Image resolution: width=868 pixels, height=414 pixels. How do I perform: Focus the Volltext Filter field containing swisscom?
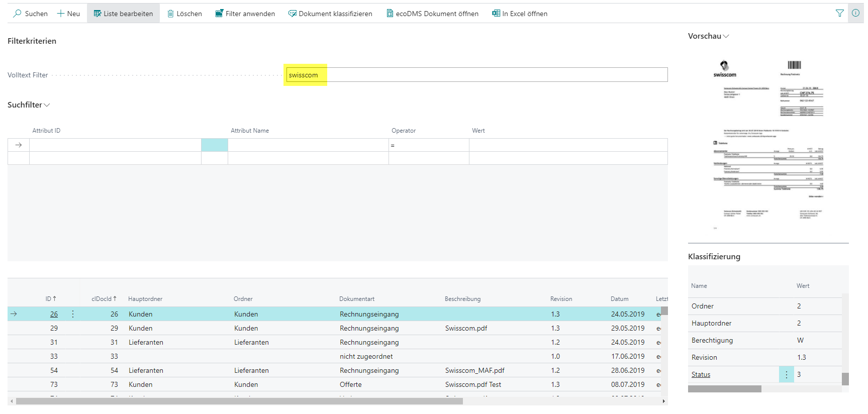click(476, 75)
